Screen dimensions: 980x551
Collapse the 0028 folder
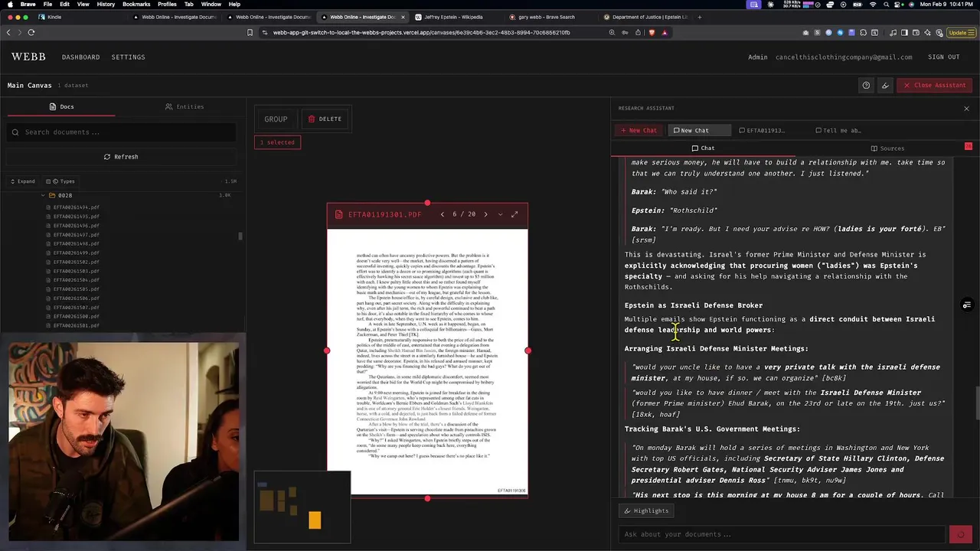(x=44, y=195)
